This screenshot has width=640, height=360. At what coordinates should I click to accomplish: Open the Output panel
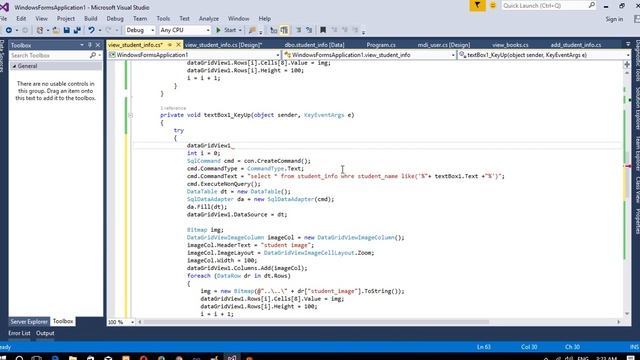[x=45, y=333]
